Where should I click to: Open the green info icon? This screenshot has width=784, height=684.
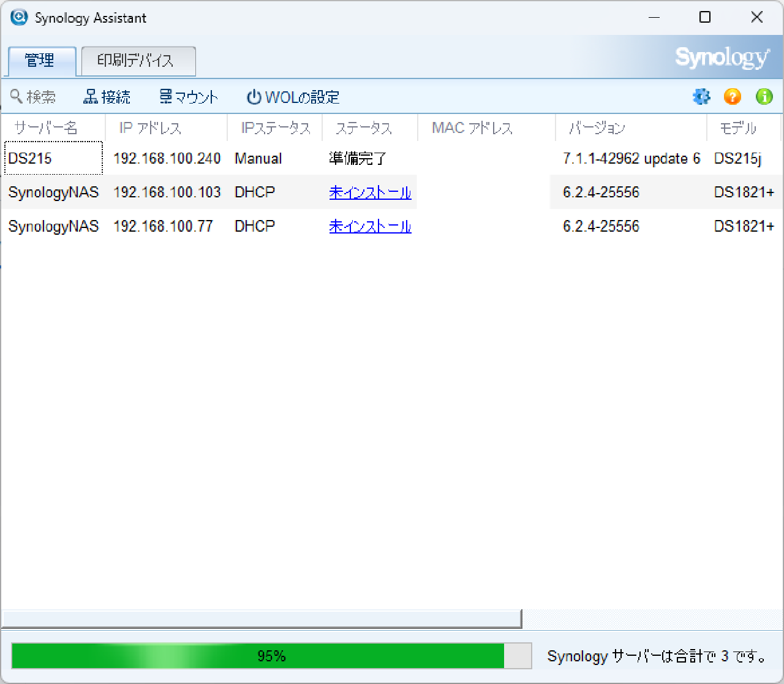(x=764, y=97)
